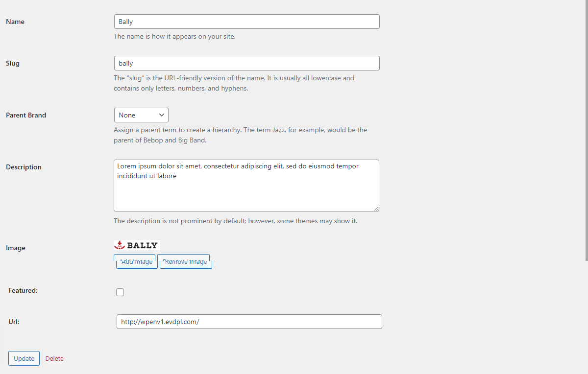Click the Name field label
This screenshot has height=374, width=588.
15,22
